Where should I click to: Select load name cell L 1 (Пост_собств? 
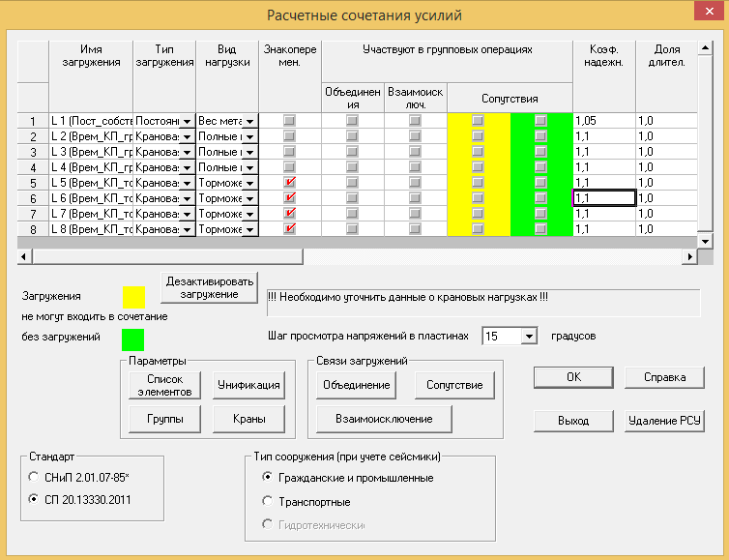(x=91, y=121)
